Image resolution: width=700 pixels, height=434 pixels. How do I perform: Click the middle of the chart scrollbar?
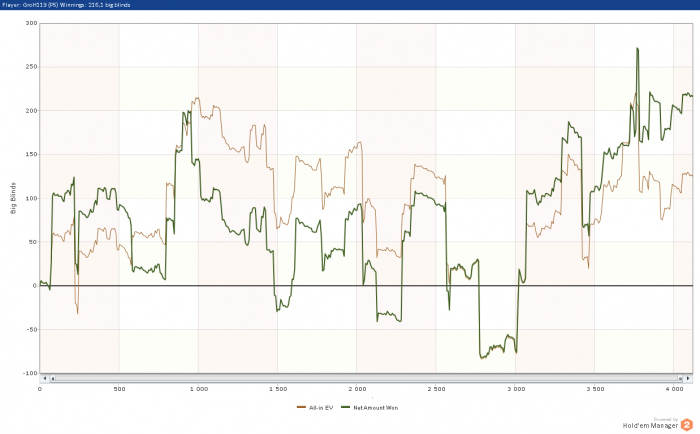pyautogui.click(x=366, y=379)
